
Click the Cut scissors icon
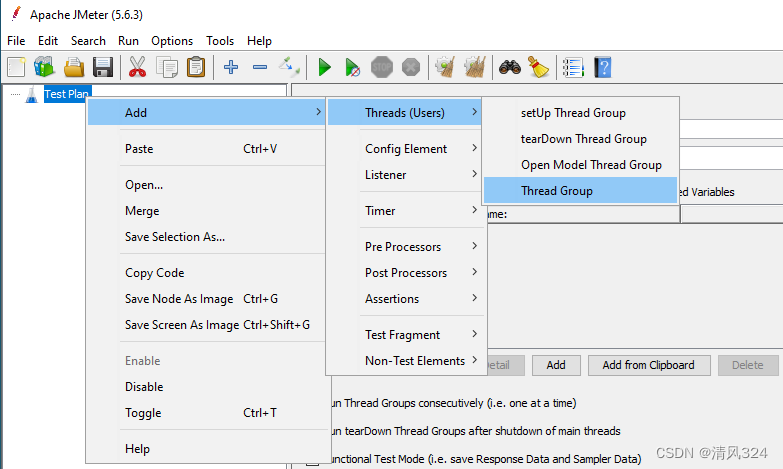tap(137, 67)
